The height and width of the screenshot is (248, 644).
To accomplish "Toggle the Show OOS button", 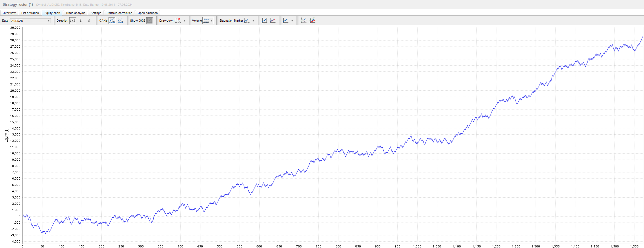I will [150, 21].
